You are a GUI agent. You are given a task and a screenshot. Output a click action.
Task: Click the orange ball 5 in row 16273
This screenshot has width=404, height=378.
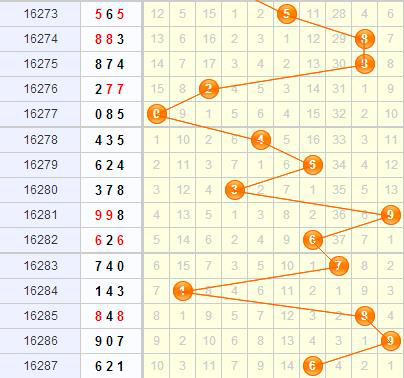pos(287,14)
